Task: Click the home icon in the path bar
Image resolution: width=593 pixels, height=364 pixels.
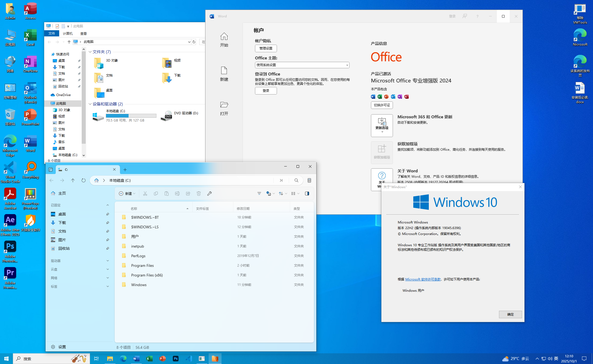Action: [96, 180]
